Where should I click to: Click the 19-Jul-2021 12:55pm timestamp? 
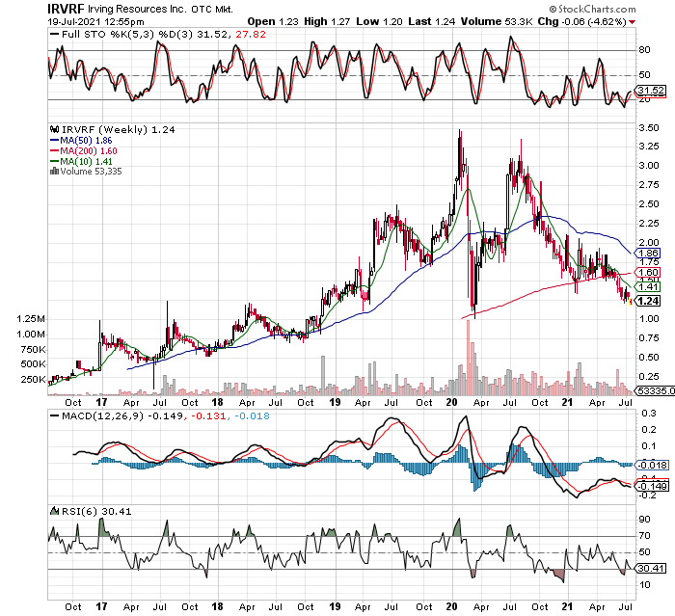coord(95,21)
